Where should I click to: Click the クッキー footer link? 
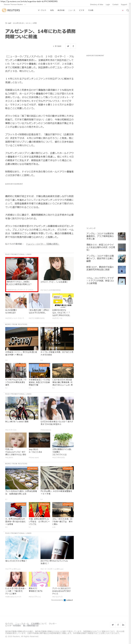(53, 623)
